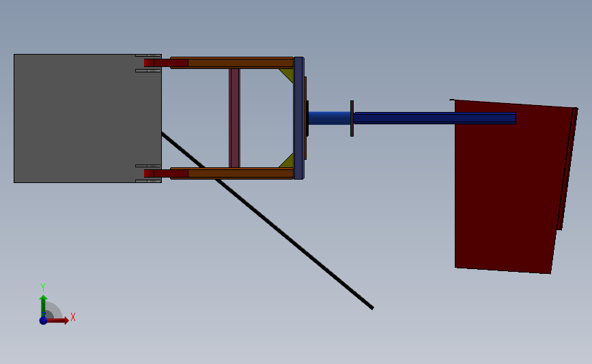Click the pink vertical cross brace
This screenshot has width=592, height=364.
click(x=234, y=118)
